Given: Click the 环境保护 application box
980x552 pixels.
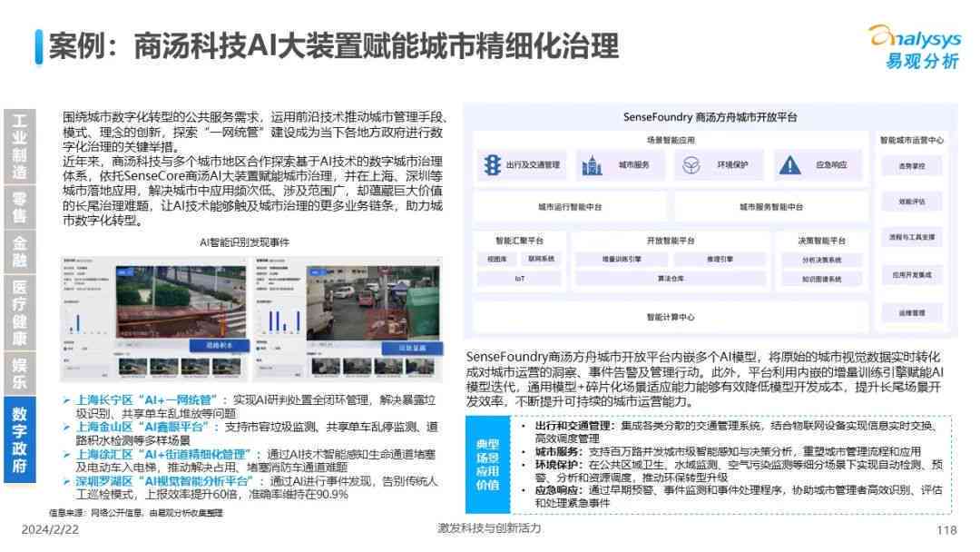Looking at the screenshot, I should [720, 165].
